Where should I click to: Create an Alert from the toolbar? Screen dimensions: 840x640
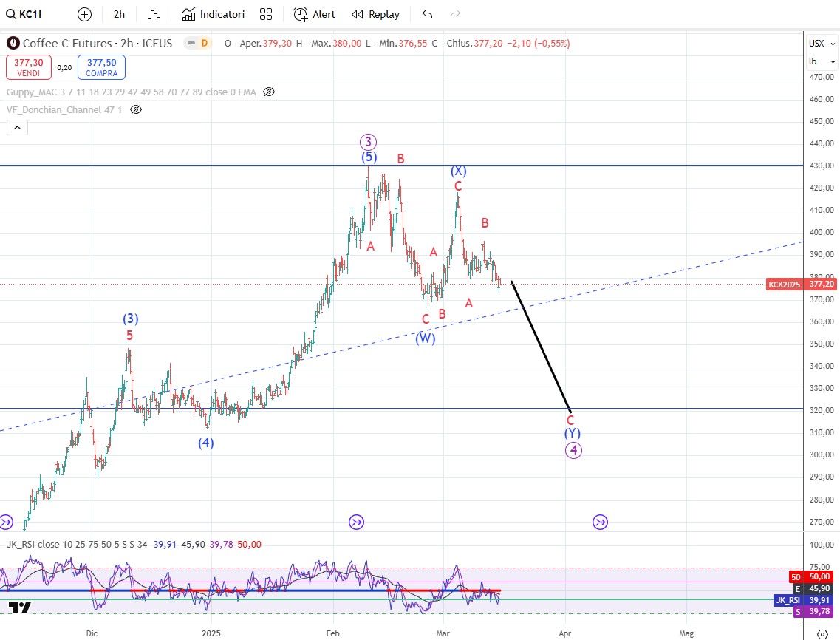click(x=314, y=14)
